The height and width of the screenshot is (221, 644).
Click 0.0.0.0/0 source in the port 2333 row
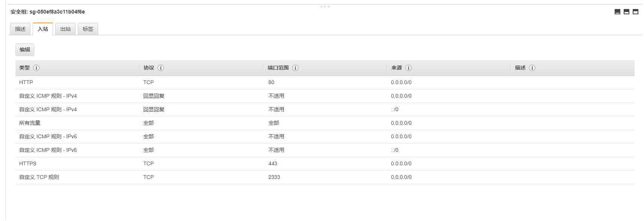pyautogui.click(x=401, y=177)
